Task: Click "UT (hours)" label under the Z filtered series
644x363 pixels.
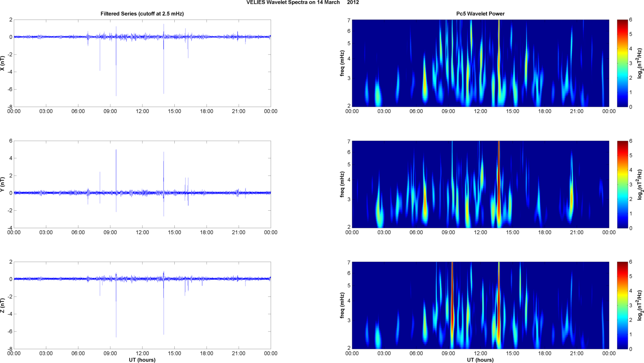Action: coord(142,360)
